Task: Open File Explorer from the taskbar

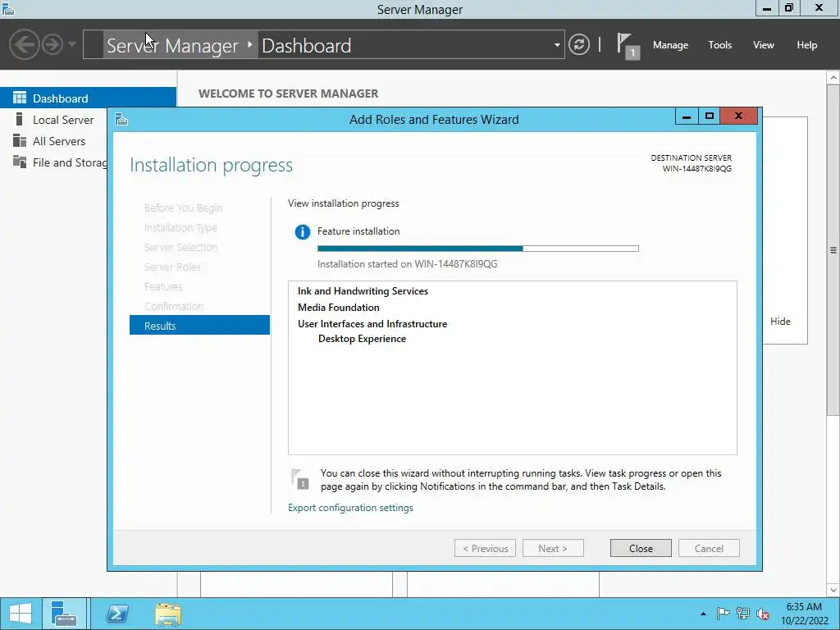Action: (x=168, y=614)
